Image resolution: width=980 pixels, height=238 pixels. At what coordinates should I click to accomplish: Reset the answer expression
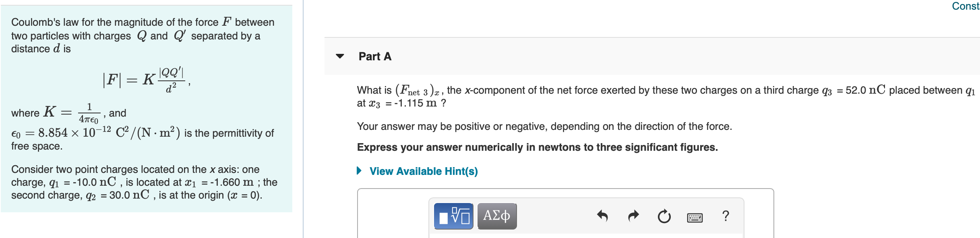(x=664, y=216)
